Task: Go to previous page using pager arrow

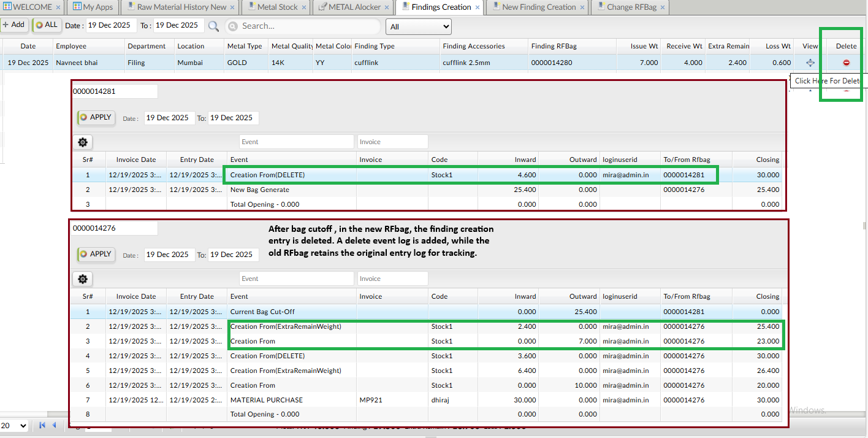Action: tap(55, 425)
